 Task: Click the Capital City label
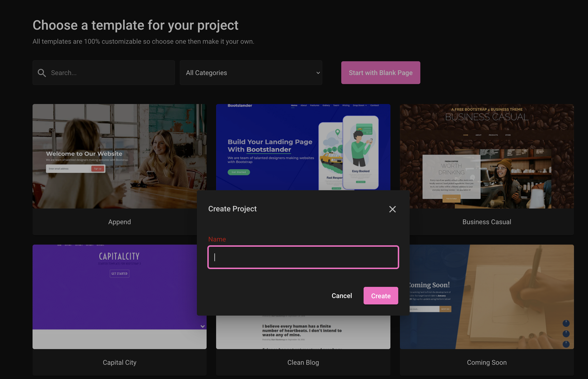(x=119, y=363)
